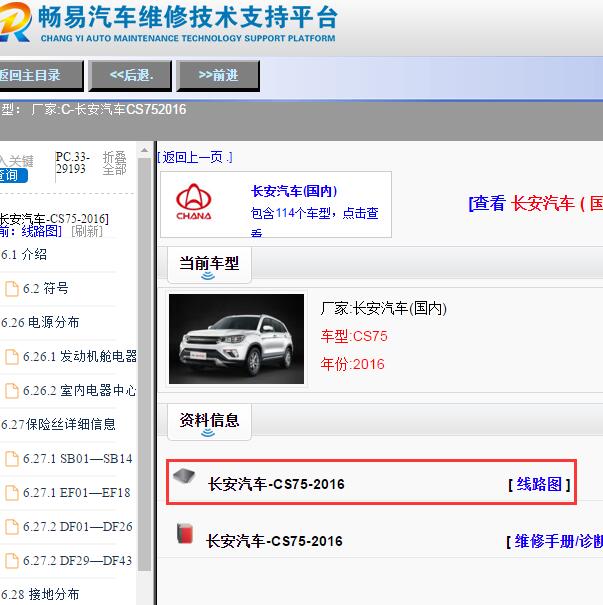Viewport: 603px width, 605px height.
Task: Click the 返回主目录 button
Action: pos(41,76)
